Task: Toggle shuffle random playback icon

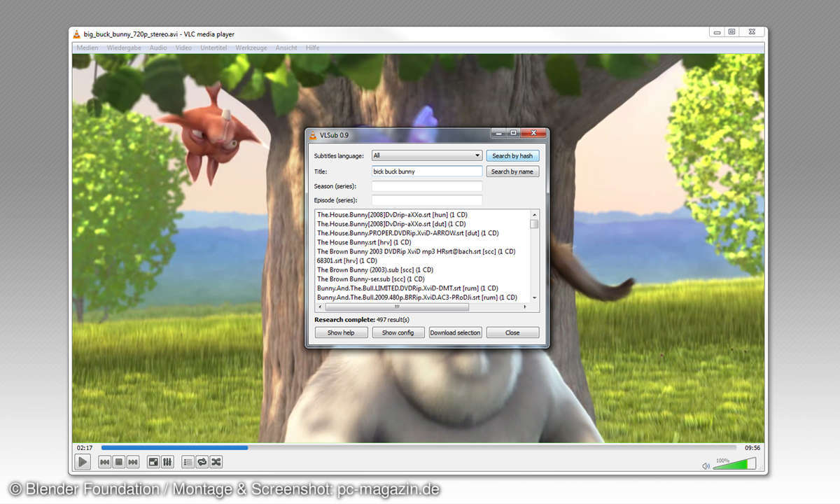Action: coord(216,462)
